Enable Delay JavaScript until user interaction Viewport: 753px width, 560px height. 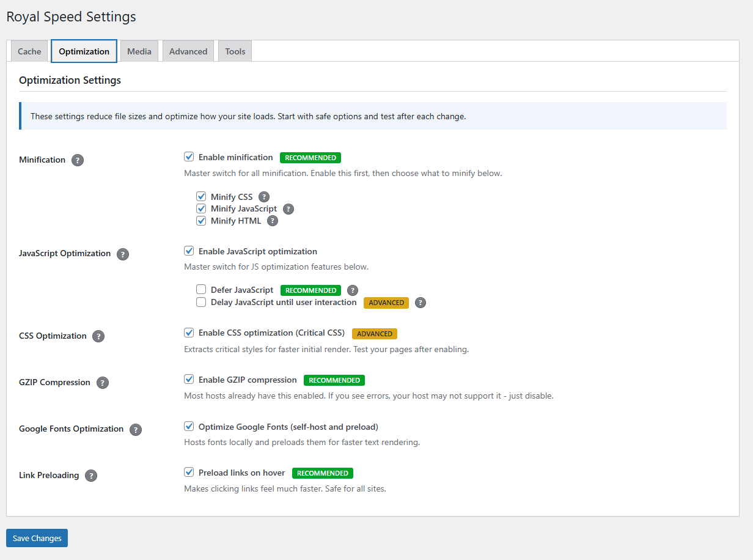coord(201,301)
